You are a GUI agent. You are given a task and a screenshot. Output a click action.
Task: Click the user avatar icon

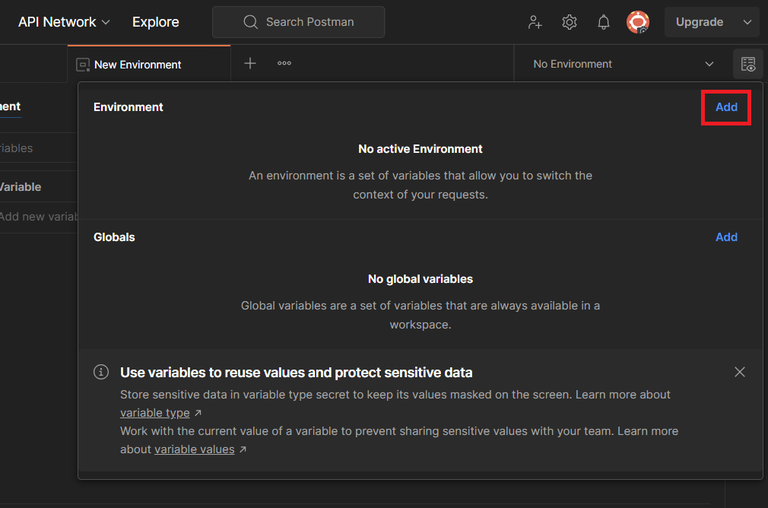point(638,22)
